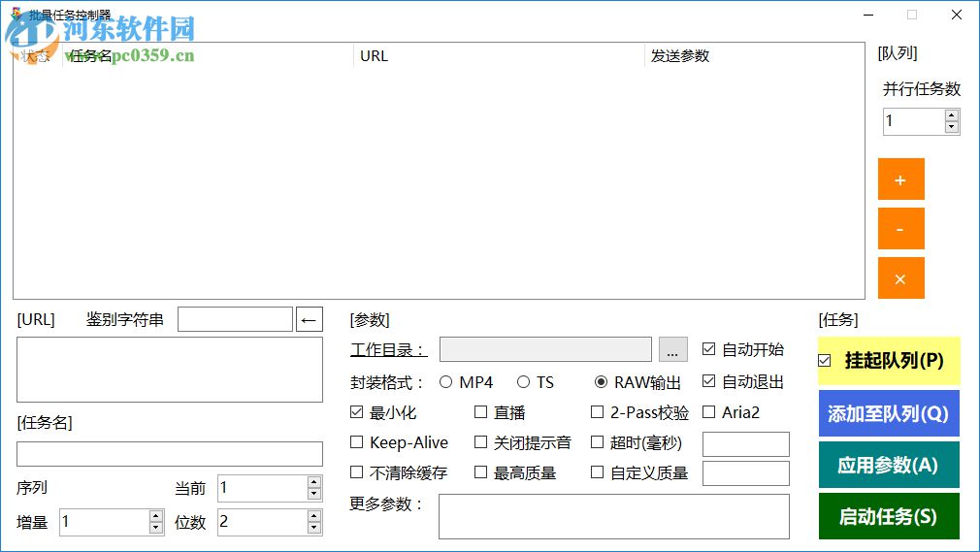Click the 鉴别字符串 input field
The image size is (980, 552).
235,319
